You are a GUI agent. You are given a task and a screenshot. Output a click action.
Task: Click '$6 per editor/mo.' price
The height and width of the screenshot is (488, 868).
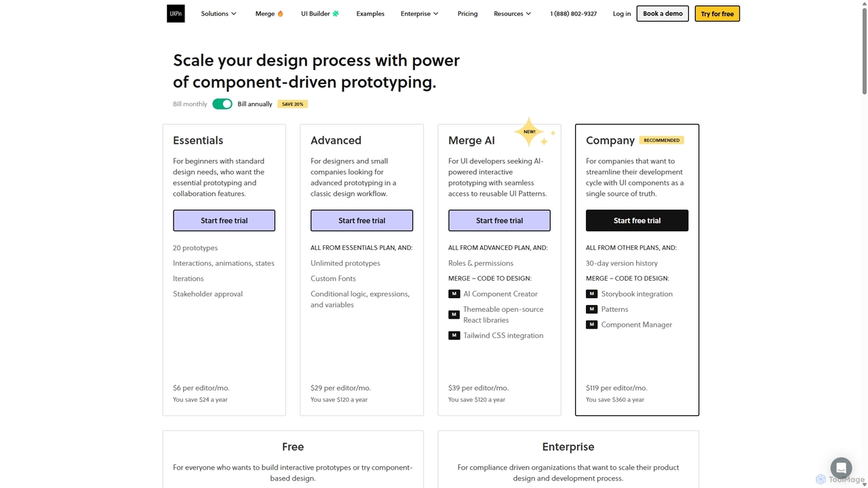point(201,388)
